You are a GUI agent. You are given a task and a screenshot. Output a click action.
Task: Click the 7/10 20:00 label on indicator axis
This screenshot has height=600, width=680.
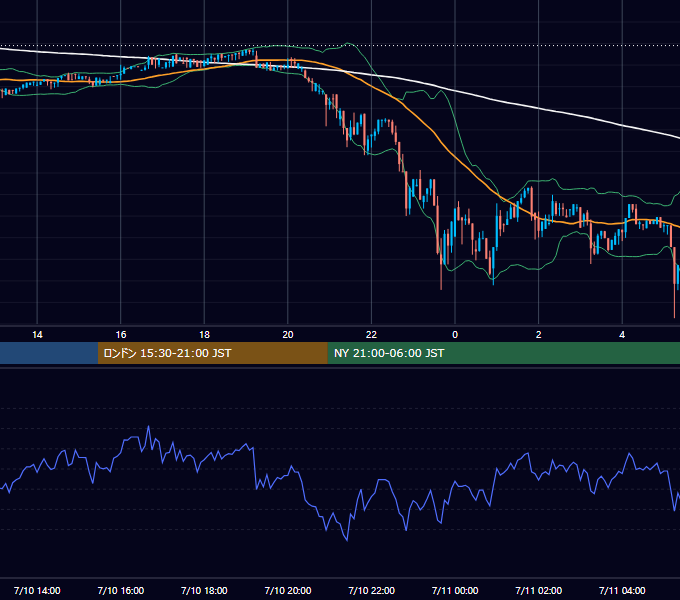point(288,590)
